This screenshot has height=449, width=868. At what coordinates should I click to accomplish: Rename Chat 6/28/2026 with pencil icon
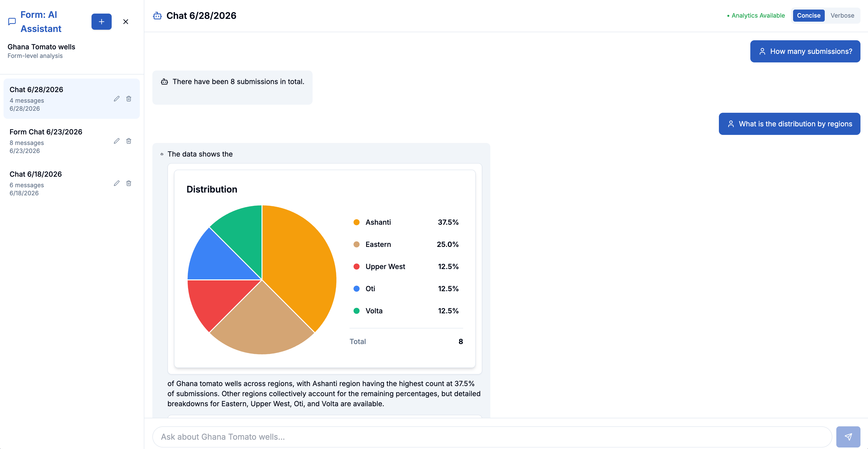[117, 98]
